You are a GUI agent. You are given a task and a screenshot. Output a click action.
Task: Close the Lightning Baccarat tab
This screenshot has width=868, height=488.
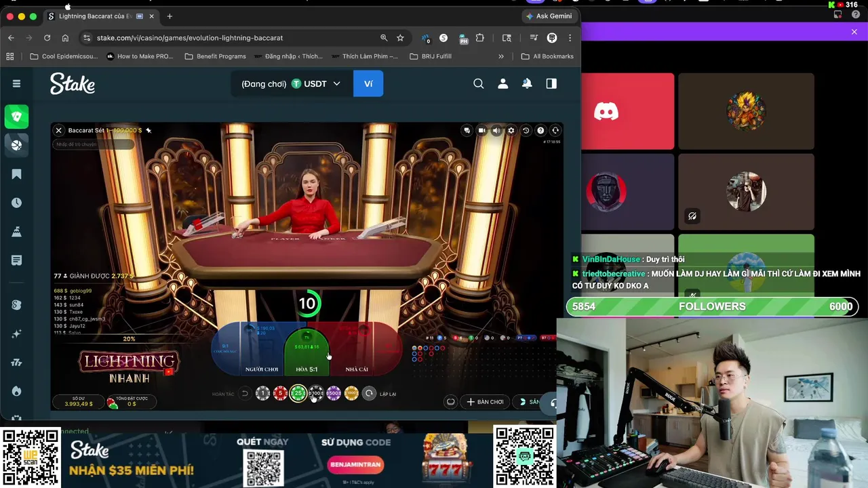[151, 16]
